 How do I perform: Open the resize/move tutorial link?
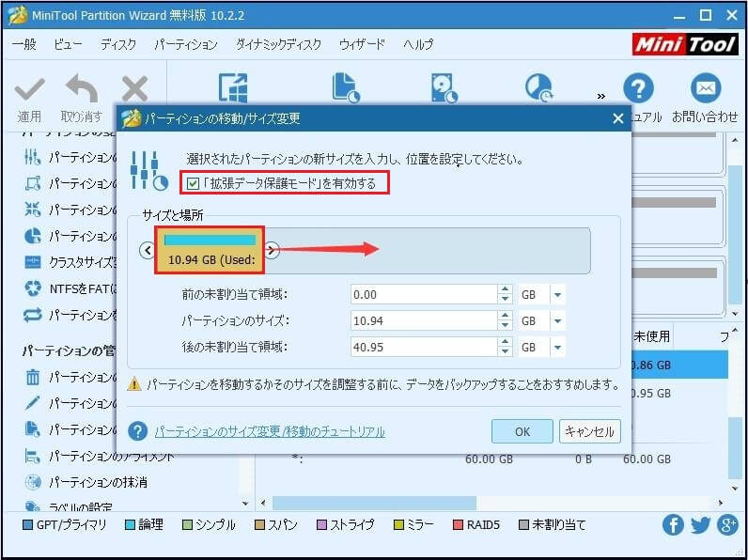pos(270,431)
